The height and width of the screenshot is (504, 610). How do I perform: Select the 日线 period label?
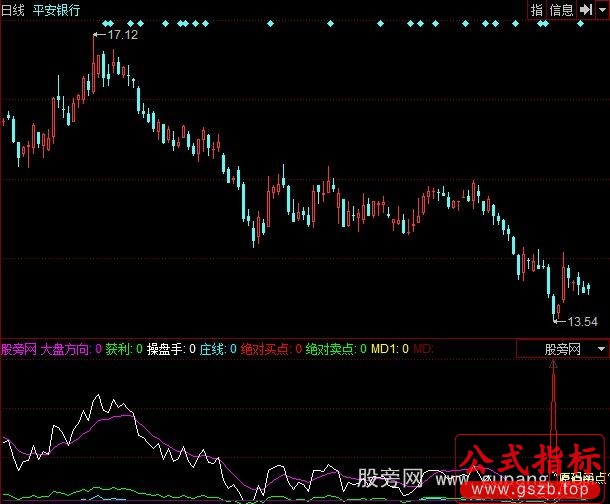point(14,9)
